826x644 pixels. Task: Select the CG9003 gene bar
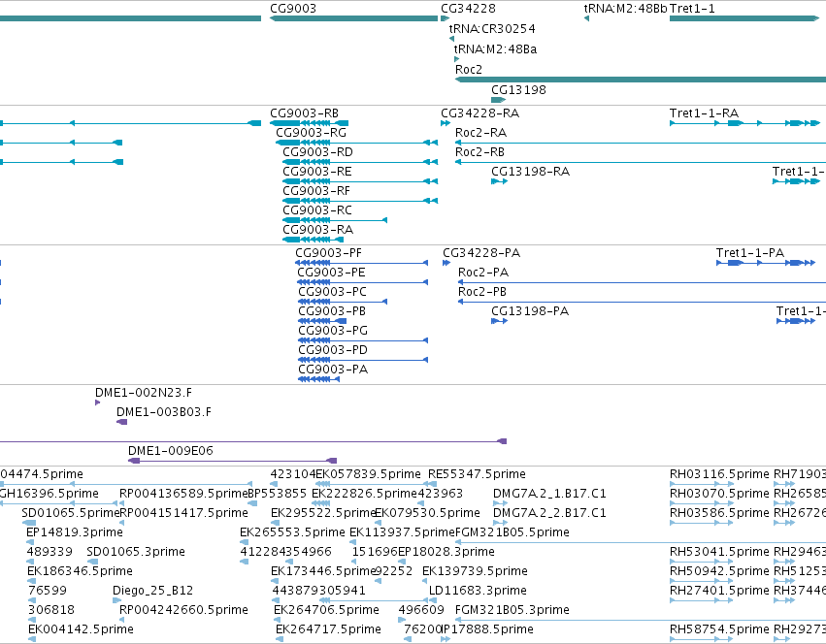(353, 18)
